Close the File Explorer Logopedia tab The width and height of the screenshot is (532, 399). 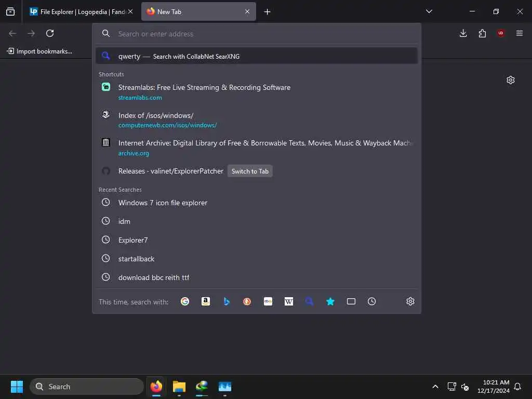pyautogui.click(x=130, y=11)
